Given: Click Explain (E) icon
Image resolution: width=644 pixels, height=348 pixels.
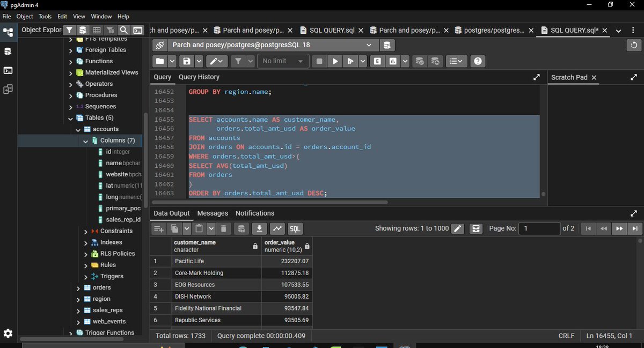Looking at the screenshot, I should [x=378, y=61].
